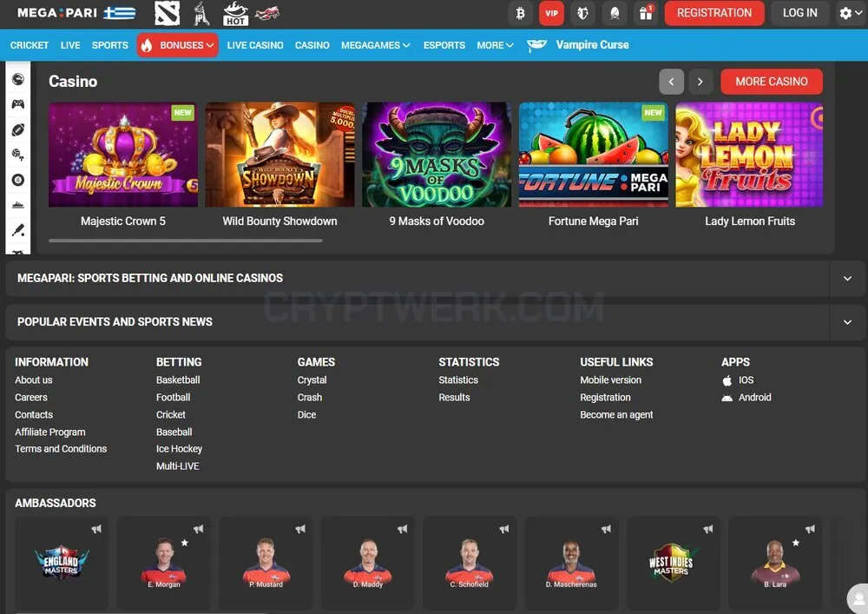Viewport: 868px width, 614px height.
Task: Show next casino games with right arrow
Action: [x=700, y=82]
